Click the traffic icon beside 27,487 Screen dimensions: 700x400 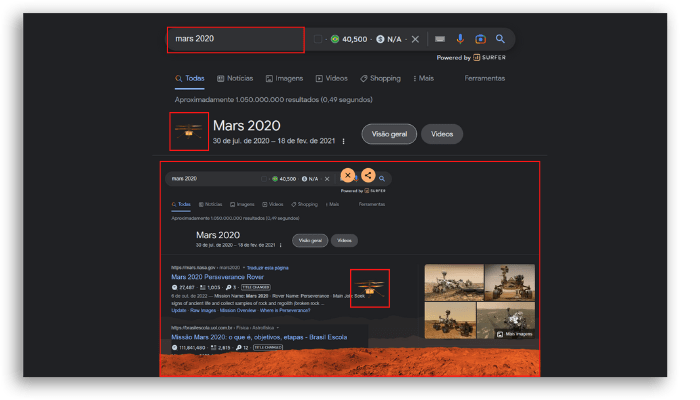point(174,288)
